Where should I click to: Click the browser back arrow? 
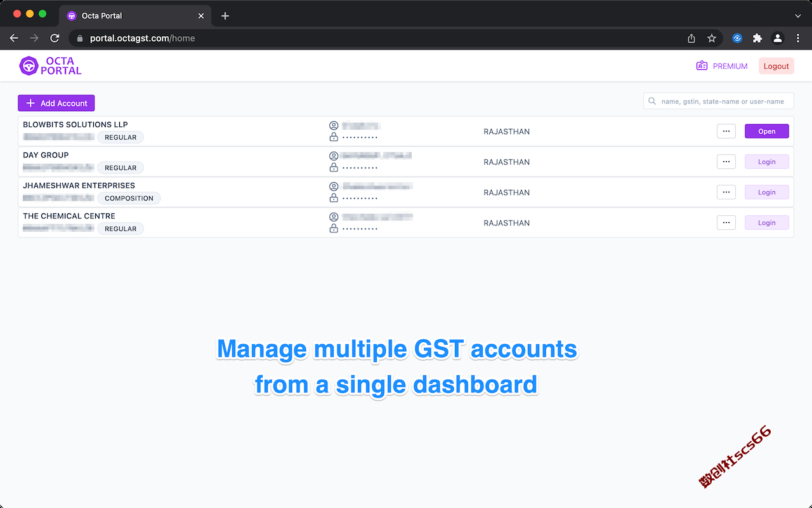click(14, 38)
